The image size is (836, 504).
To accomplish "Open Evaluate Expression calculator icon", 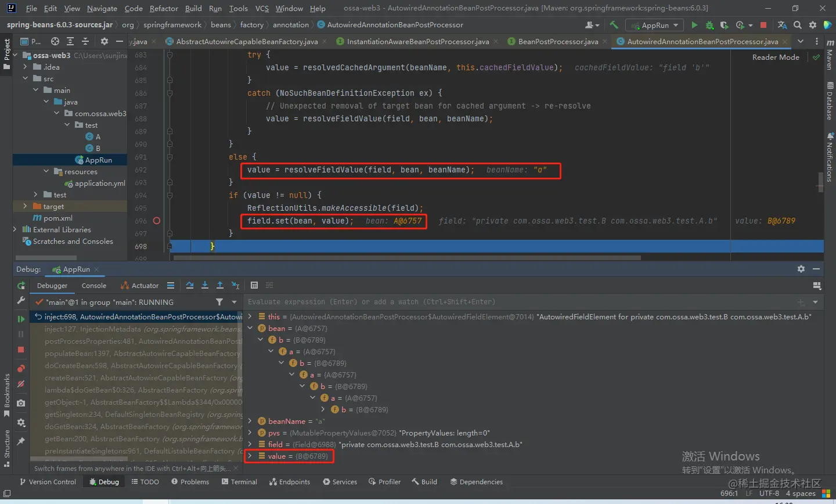I will coord(254,285).
